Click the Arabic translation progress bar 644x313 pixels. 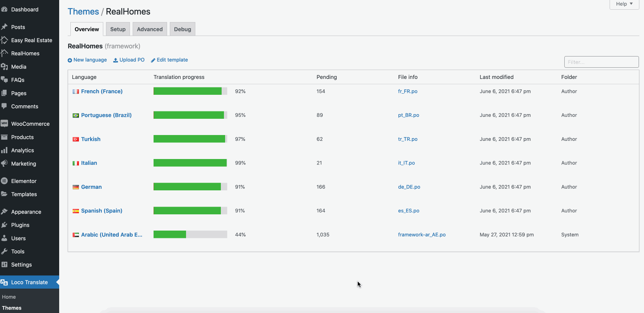tap(190, 234)
